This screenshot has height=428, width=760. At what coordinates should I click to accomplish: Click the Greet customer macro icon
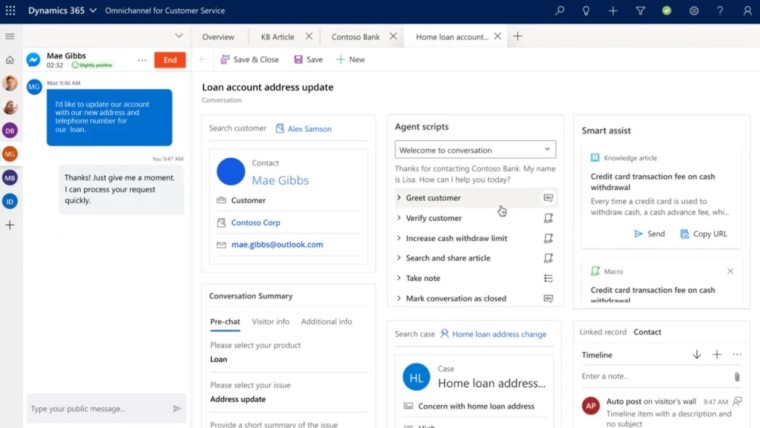(548, 198)
